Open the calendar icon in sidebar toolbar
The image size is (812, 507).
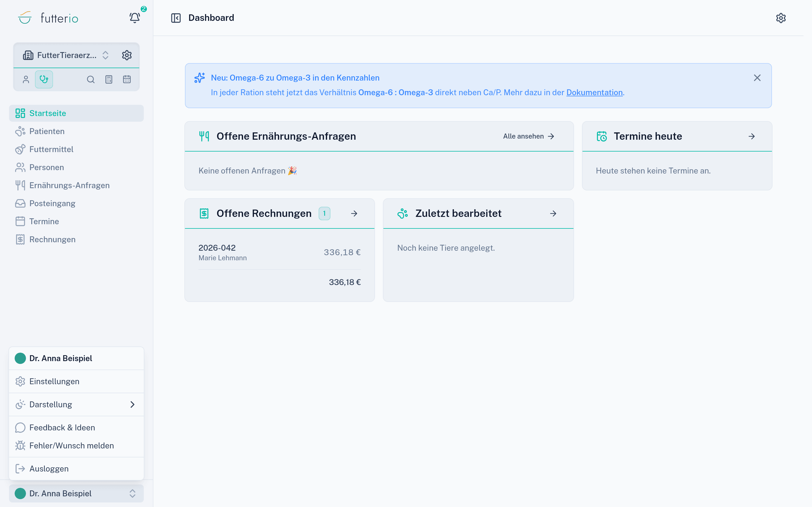coord(127,79)
